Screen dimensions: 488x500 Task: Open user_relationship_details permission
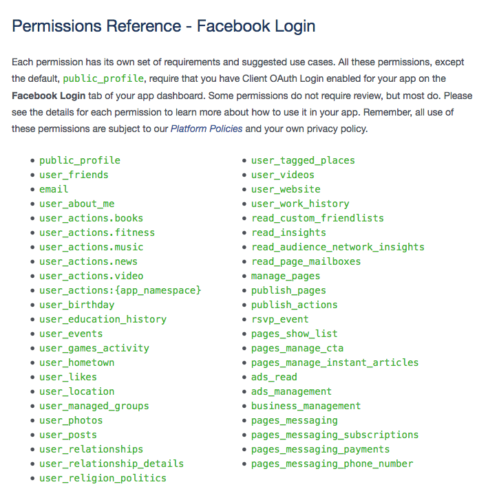click(x=111, y=464)
